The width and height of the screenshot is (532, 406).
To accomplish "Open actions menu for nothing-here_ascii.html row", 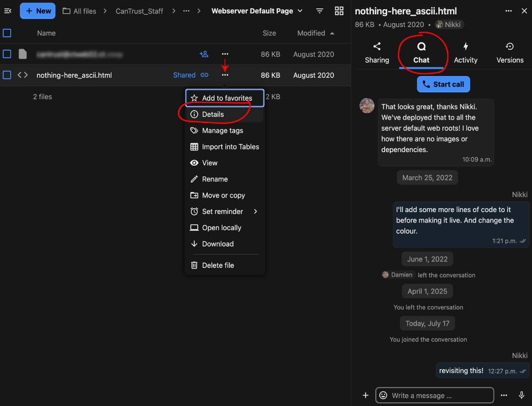I will [x=225, y=75].
